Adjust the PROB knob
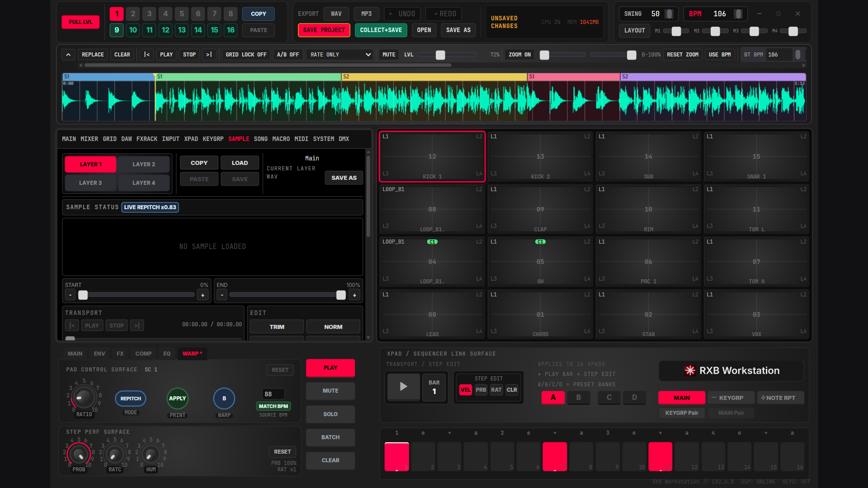 tap(79, 454)
